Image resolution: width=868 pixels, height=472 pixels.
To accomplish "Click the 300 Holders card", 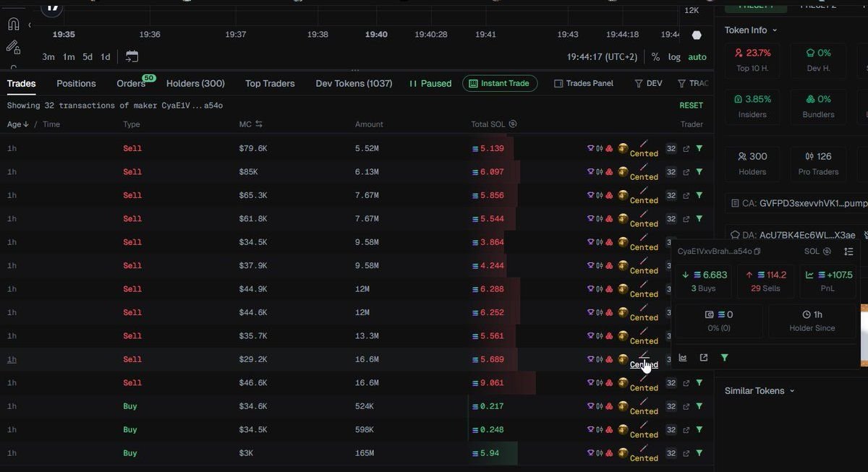I will pyautogui.click(x=752, y=163).
